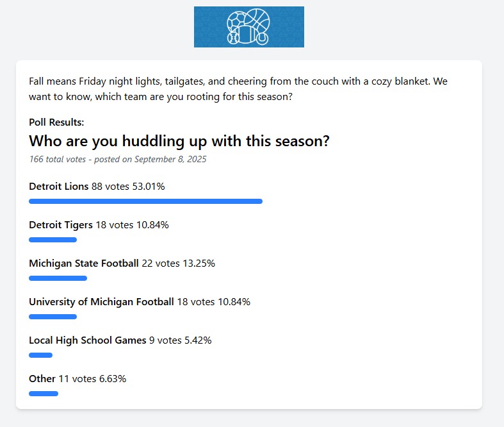
Task: Click University of Michigan Football label
Action: pyautogui.click(x=101, y=302)
